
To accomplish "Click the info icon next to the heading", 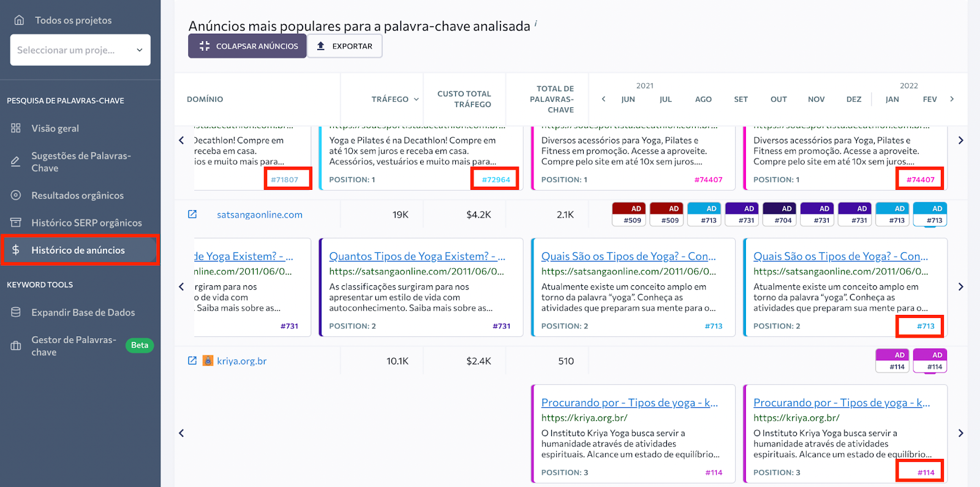I will (535, 23).
